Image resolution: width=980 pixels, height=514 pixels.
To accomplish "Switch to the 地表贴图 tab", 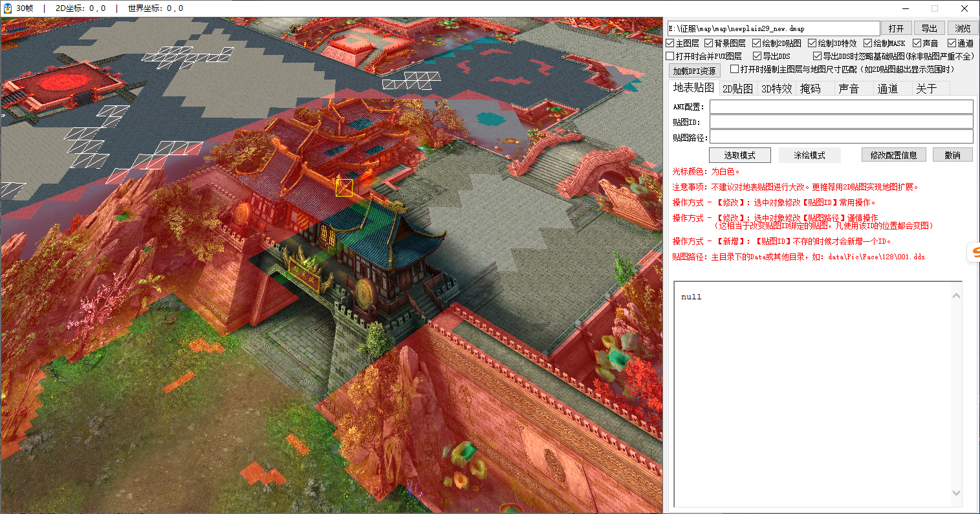I will 693,88.
